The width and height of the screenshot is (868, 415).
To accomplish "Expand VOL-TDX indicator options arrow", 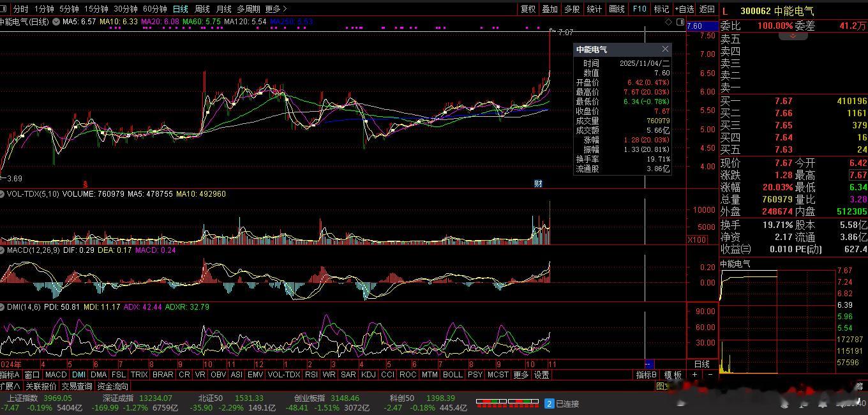I will pos(3,193).
